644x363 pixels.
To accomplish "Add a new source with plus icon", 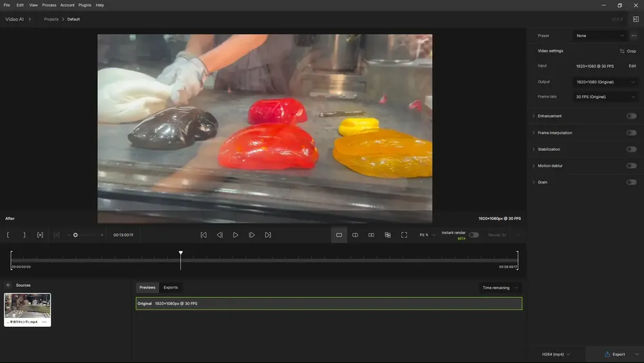I will [8, 285].
